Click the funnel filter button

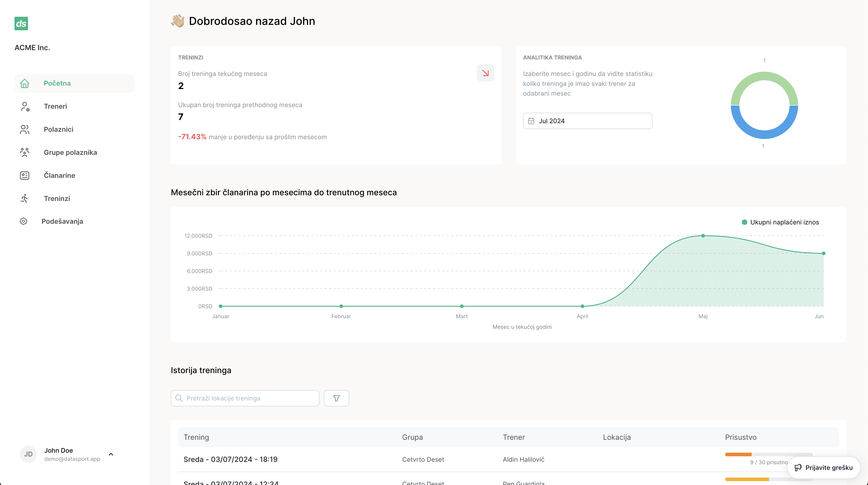point(336,398)
